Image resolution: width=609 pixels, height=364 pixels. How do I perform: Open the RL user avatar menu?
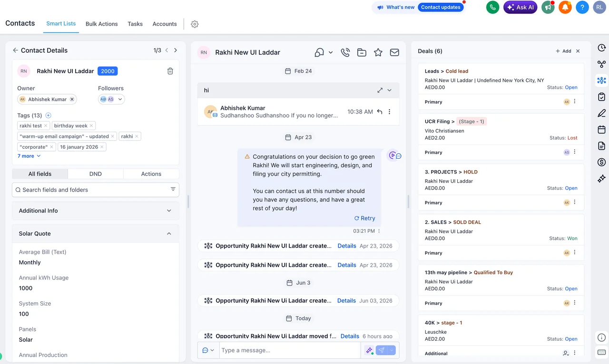click(x=599, y=7)
